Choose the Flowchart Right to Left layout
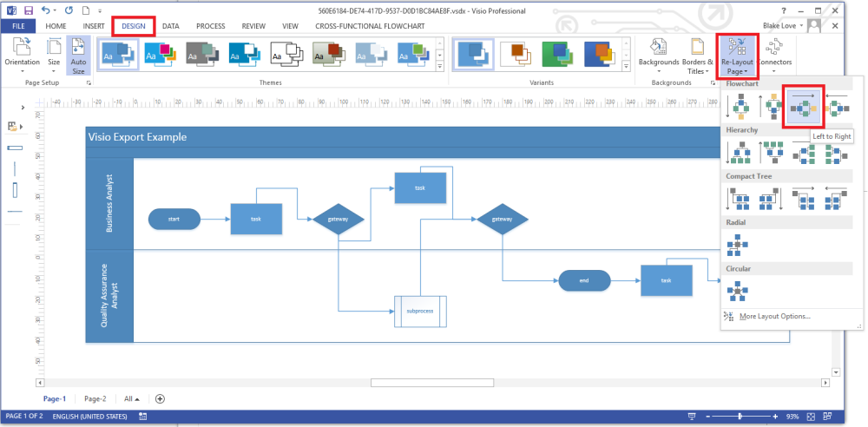 click(x=836, y=107)
